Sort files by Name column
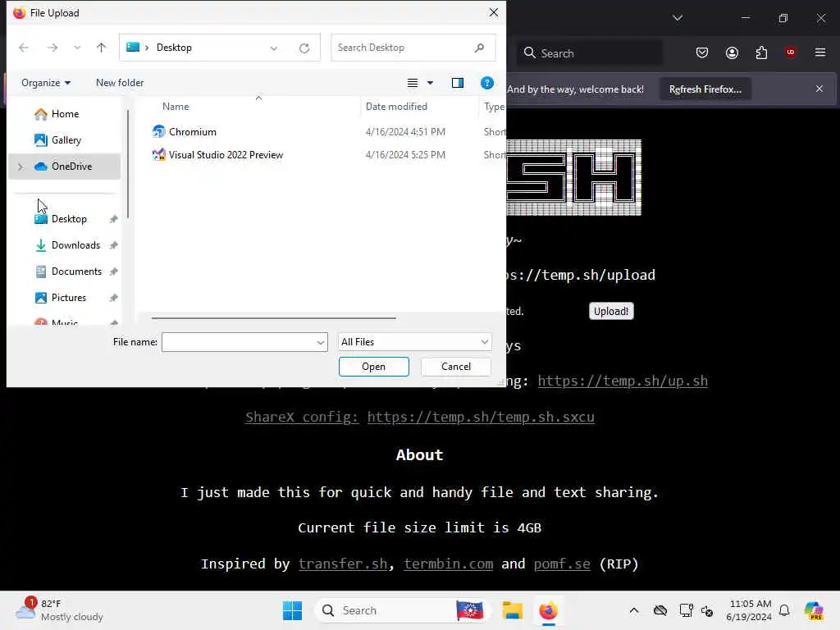This screenshot has height=630, width=840. click(176, 107)
